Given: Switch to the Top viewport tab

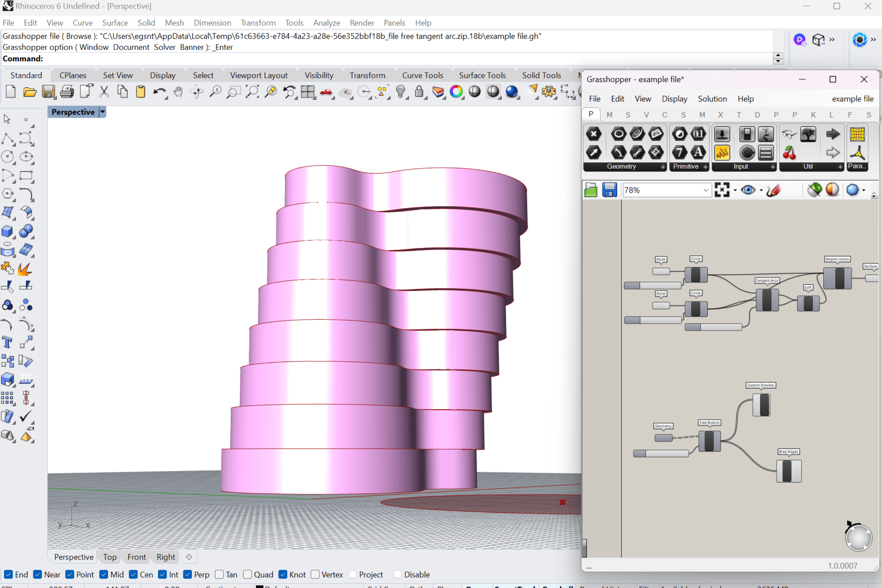Looking at the screenshot, I should tap(109, 557).
